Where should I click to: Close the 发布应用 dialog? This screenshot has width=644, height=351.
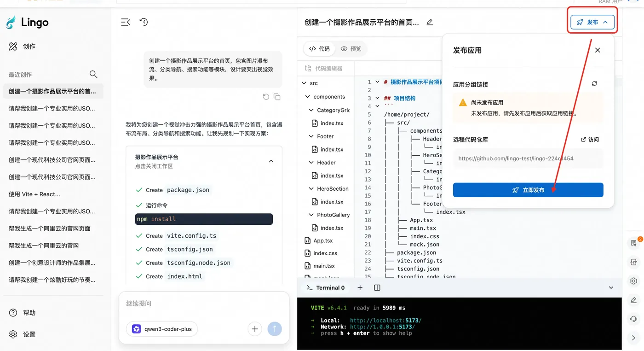[598, 50]
